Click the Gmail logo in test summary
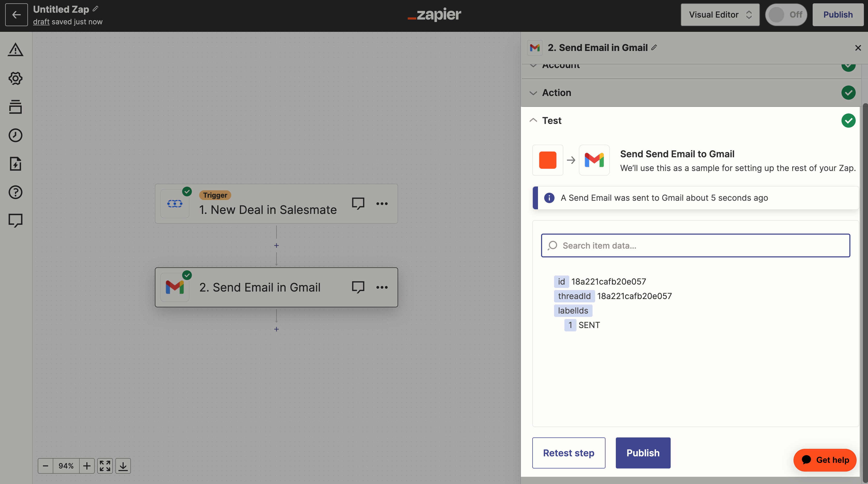Viewport: 868px width, 484px height. point(594,160)
